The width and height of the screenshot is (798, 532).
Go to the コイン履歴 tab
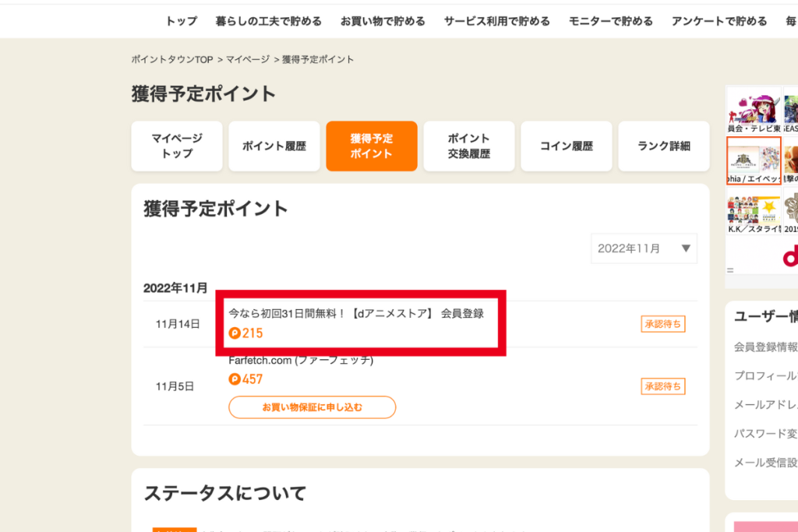tap(567, 146)
